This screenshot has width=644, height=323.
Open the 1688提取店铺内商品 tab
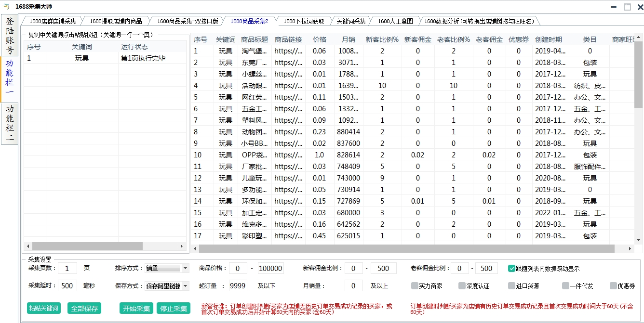116,21
